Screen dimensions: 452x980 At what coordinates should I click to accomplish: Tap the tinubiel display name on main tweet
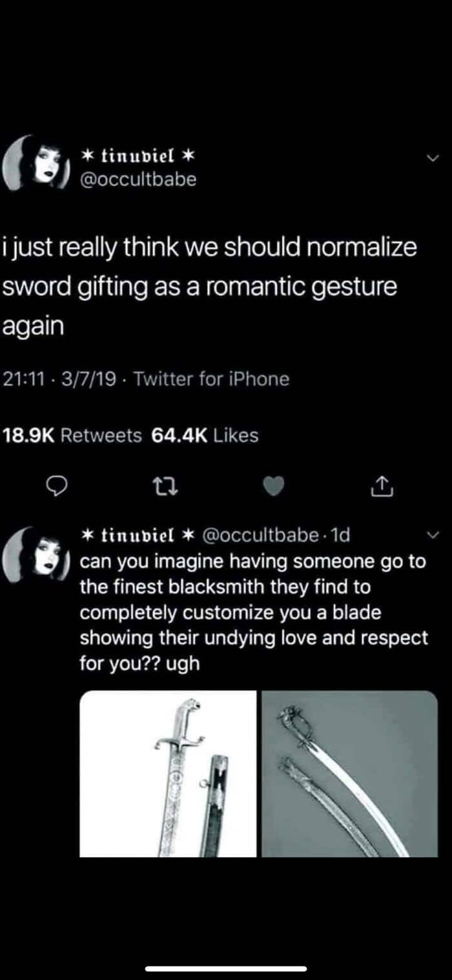coord(136,156)
